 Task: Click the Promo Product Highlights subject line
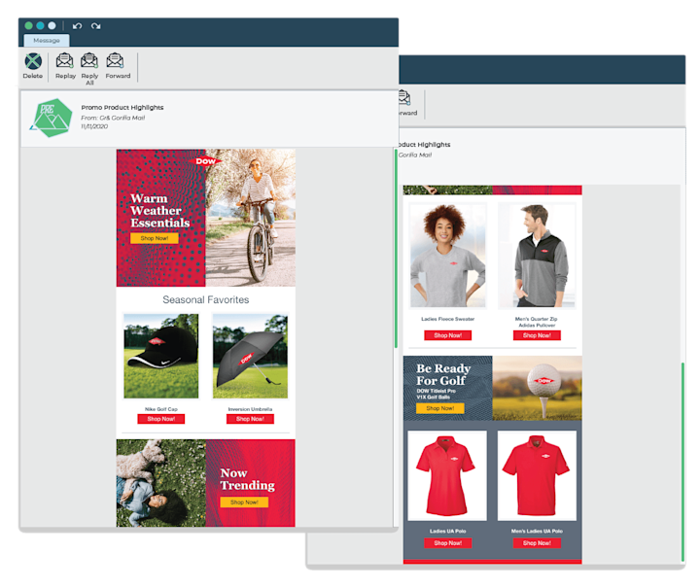122,108
